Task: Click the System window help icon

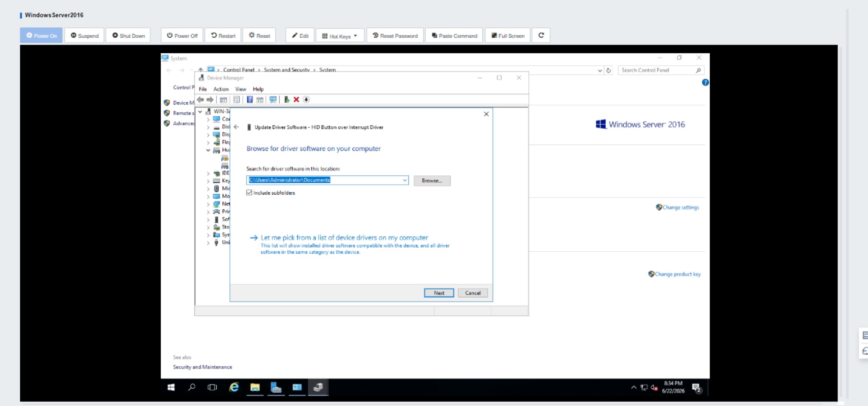Action: point(705,82)
